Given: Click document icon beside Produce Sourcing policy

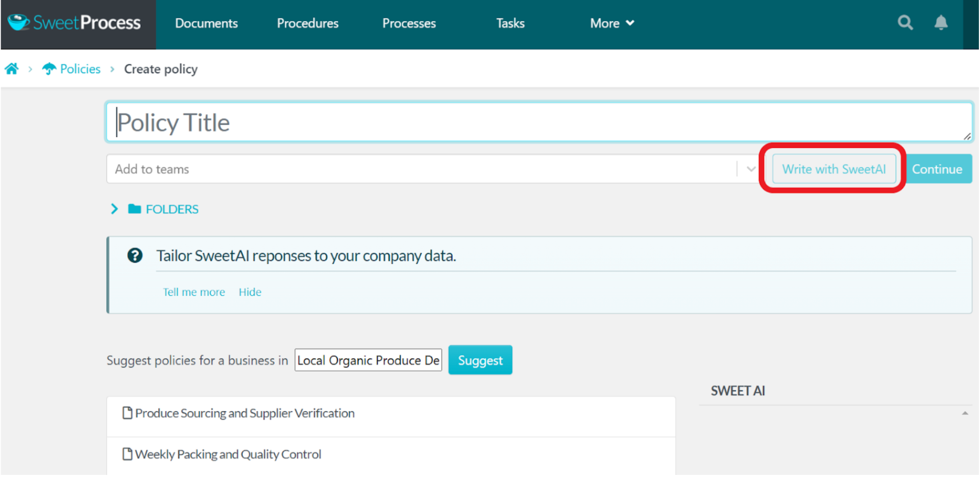Looking at the screenshot, I should click(x=127, y=413).
